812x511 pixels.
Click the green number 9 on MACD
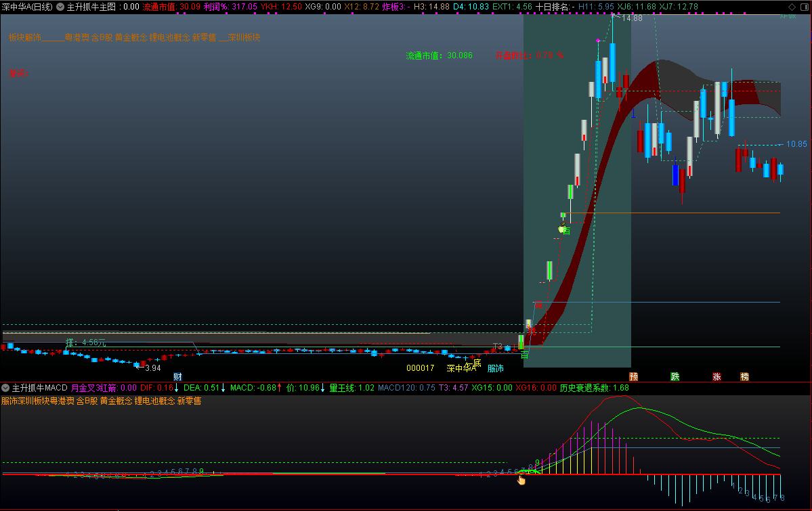538,463
